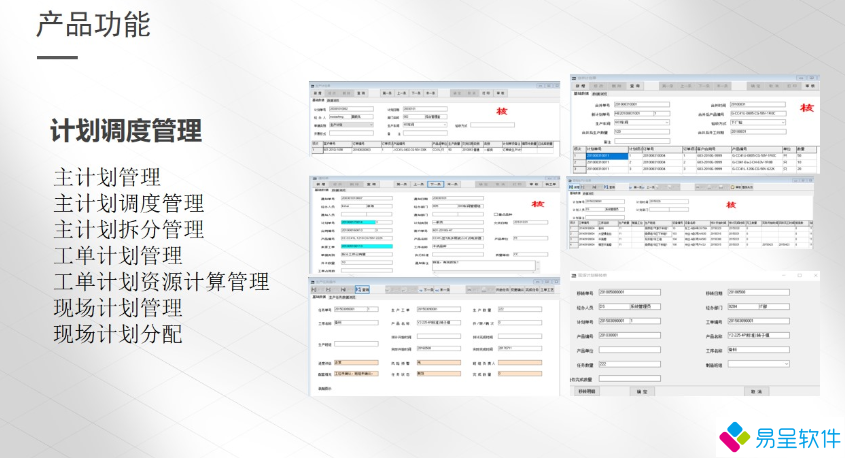Click the 工单计划资源计算管理 list item
Screen dimensions: 845x458
pyautogui.click(x=161, y=282)
